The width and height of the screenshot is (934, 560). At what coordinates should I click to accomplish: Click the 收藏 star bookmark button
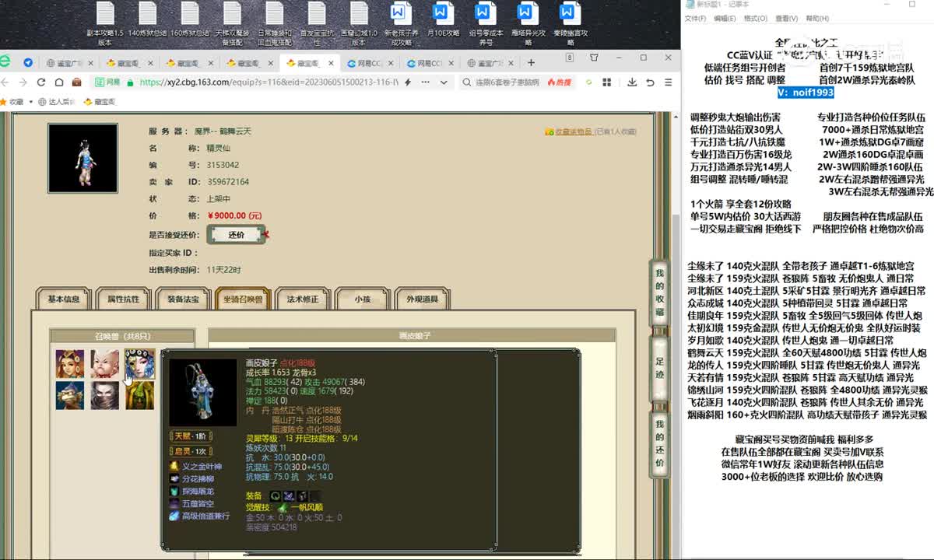[13, 102]
